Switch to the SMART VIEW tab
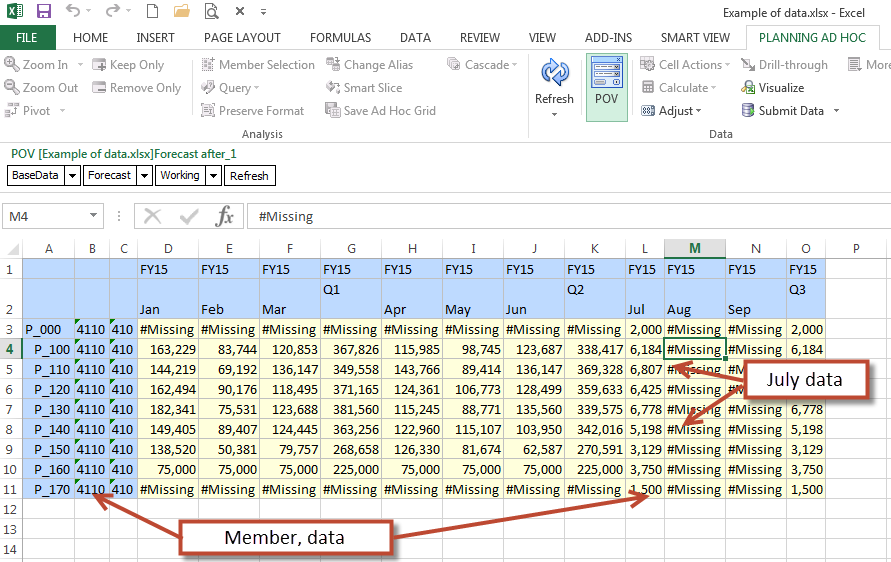 tap(695, 38)
